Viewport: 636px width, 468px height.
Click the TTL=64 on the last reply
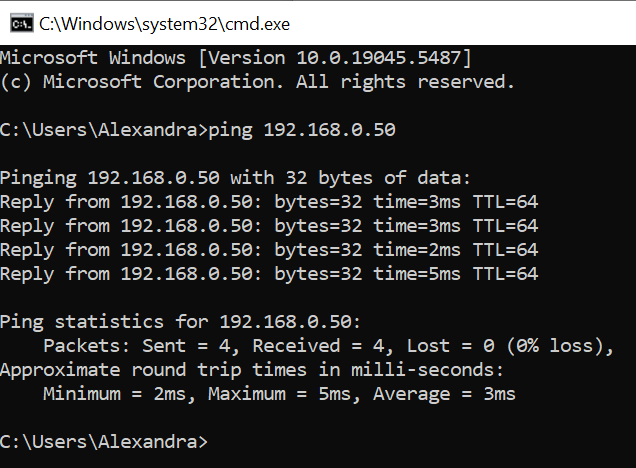(x=505, y=274)
